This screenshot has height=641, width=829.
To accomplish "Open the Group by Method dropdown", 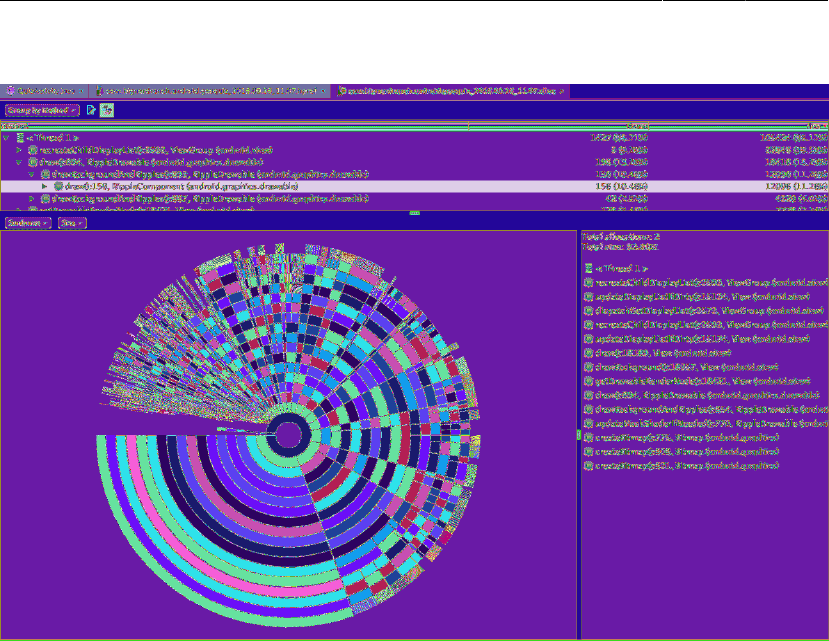I will click(x=42, y=111).
